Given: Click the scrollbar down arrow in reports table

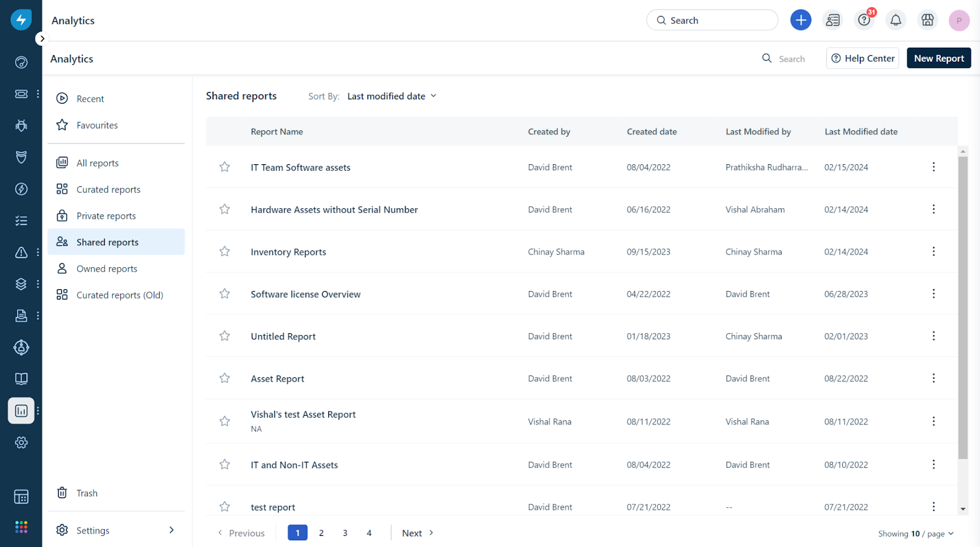Looking at the screenshot, I should (x=963, y=509).
